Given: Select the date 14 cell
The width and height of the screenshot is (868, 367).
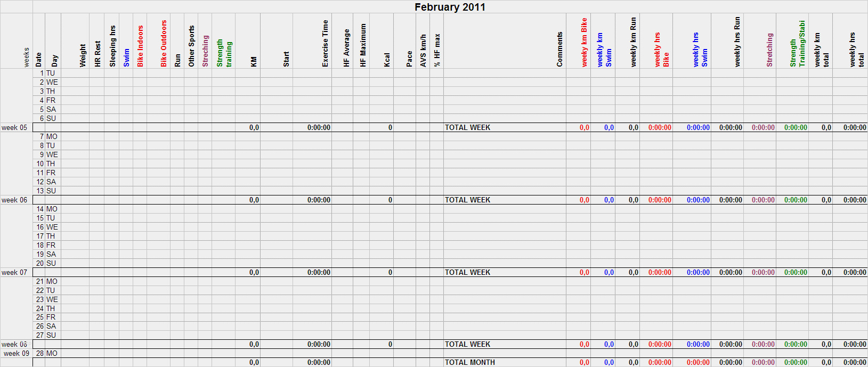Looking at the screenshot, I should 40,209.
